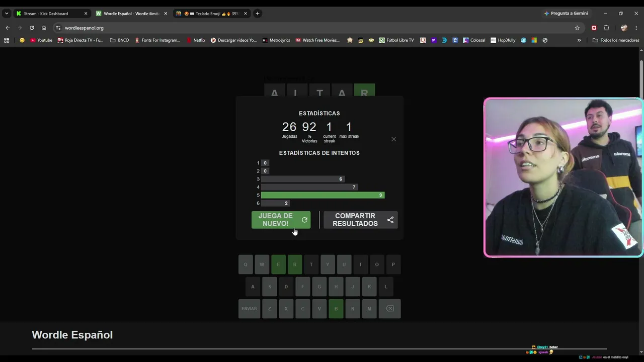The width and height of the screenshot is (644, 362).
Task: Tap the D key on keyboard
Action: (x=286, y=287)
